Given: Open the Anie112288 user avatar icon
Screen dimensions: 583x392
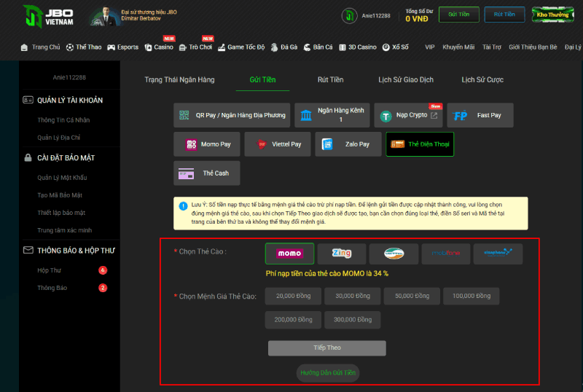Looking at the screenshot, I should click(x=349, y=15).
